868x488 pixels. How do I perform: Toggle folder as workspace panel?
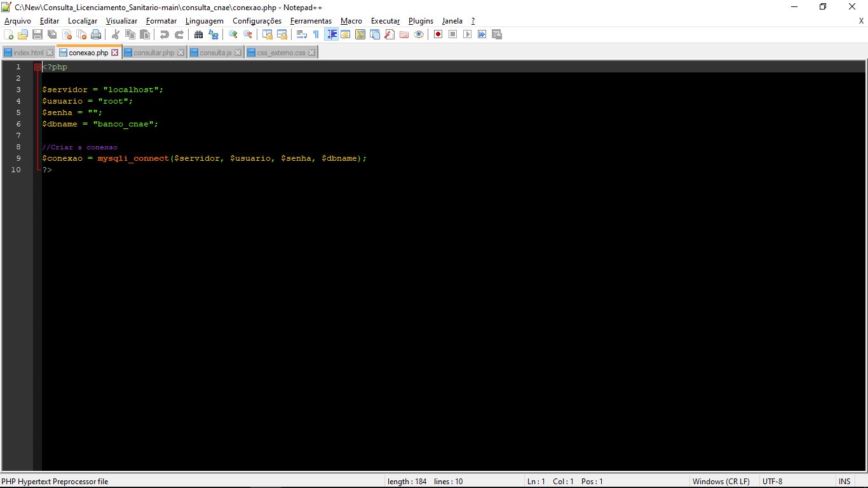[x=404, y=34]
